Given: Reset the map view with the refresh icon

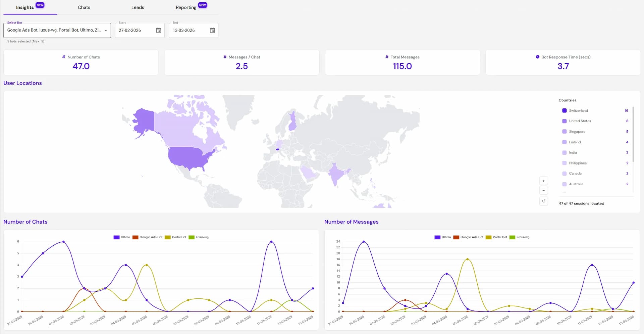Looking at the screenshot, I should 544,201.
